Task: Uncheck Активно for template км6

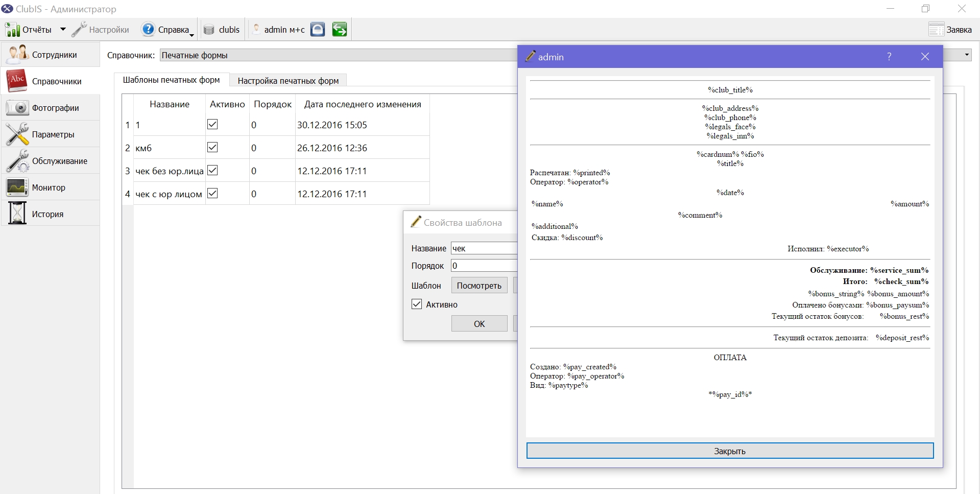Action: [212, 147]
